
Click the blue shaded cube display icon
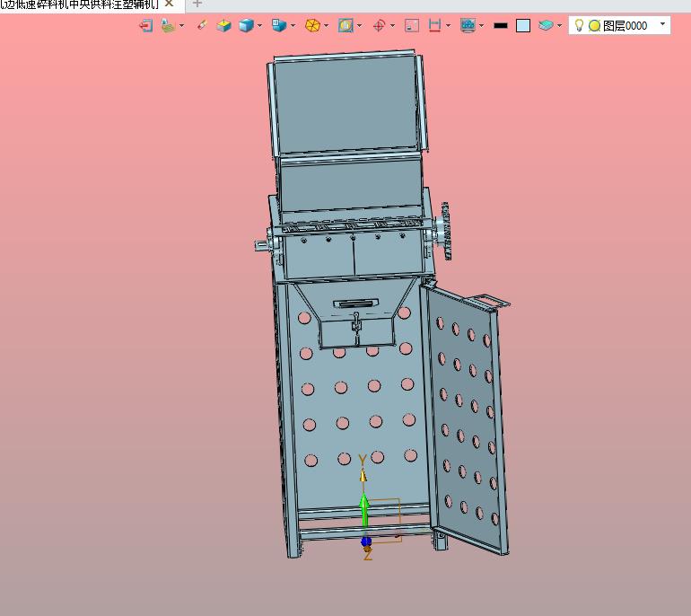(x=247, y=25)
